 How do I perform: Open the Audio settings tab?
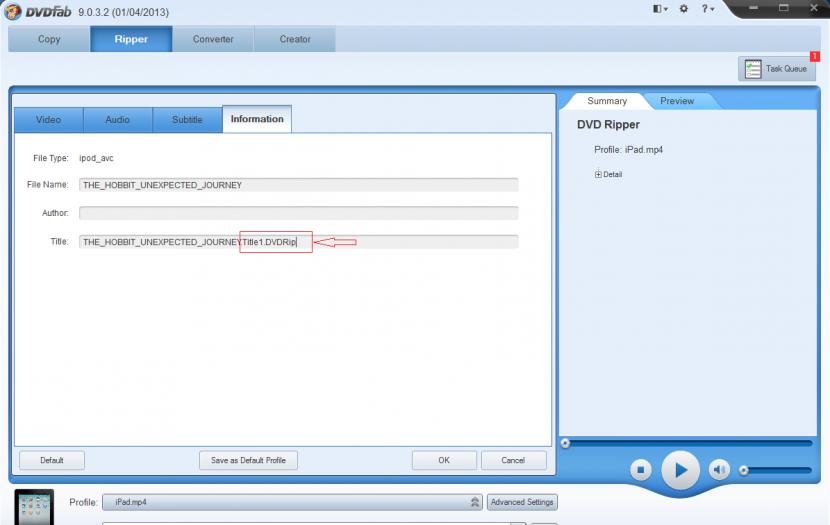point(118,120)
